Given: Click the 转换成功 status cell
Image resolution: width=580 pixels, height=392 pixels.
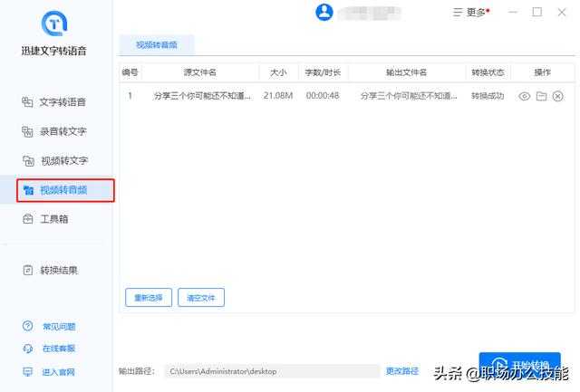Looking at the screenshot, I should [x=488, y=96].
